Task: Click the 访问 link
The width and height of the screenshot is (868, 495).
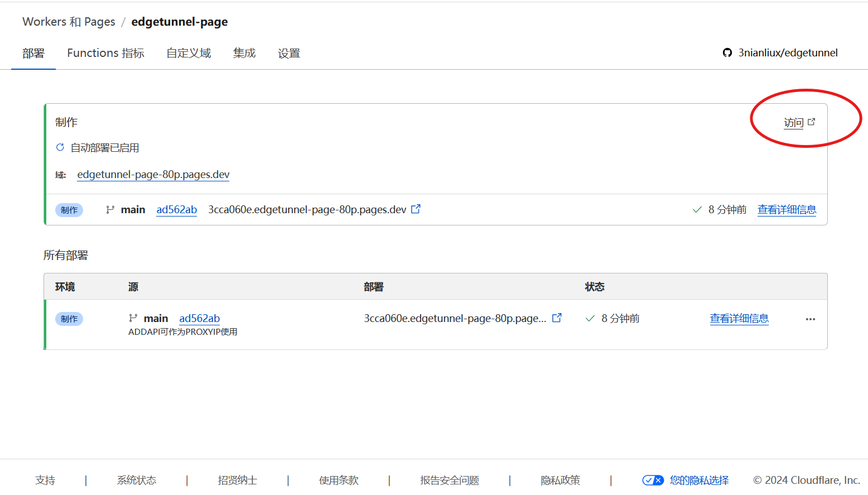Action: 794,122
